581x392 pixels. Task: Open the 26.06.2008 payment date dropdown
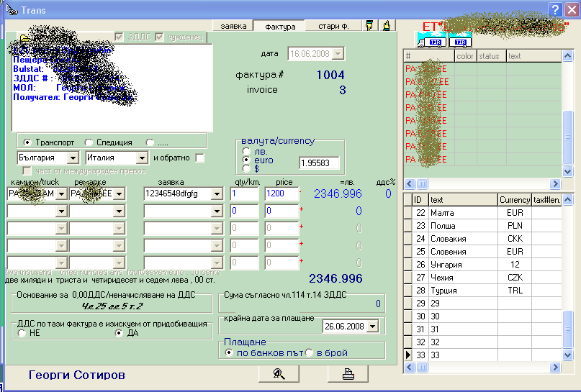(373, 327)
